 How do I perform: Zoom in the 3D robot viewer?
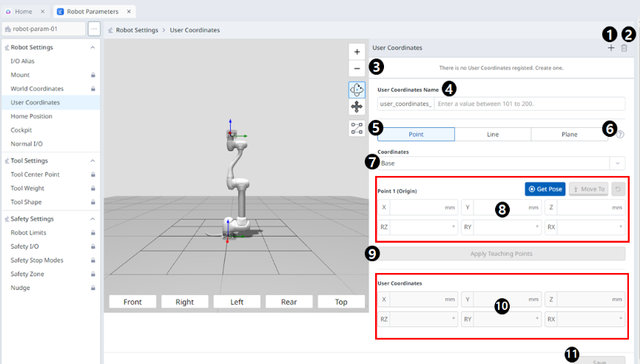[x=357, y=52]
